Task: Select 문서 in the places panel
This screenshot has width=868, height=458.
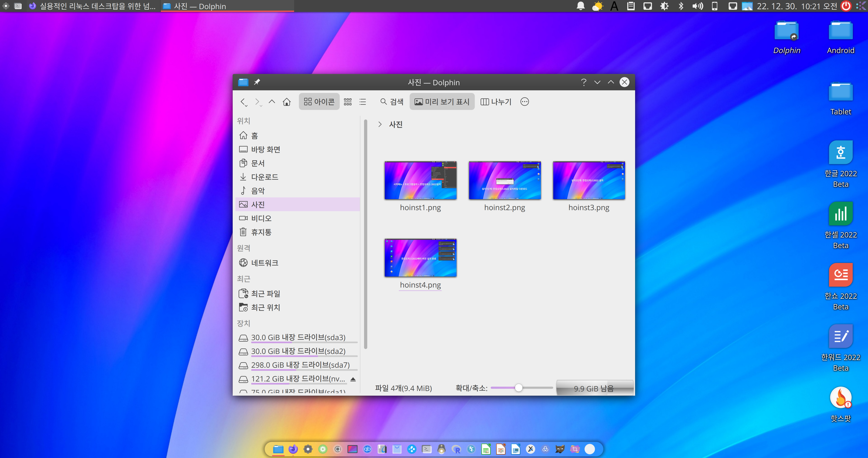Action: pos(298,163)
